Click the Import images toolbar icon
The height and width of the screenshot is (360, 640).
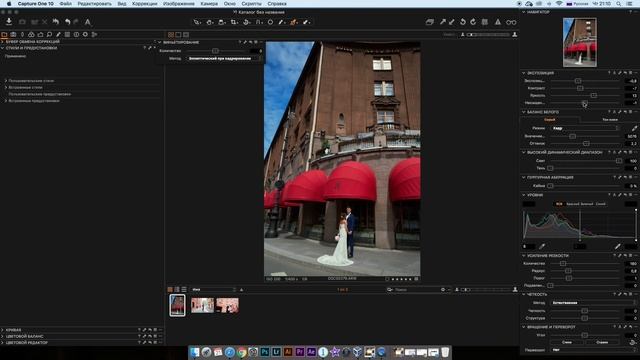[9, 22]
